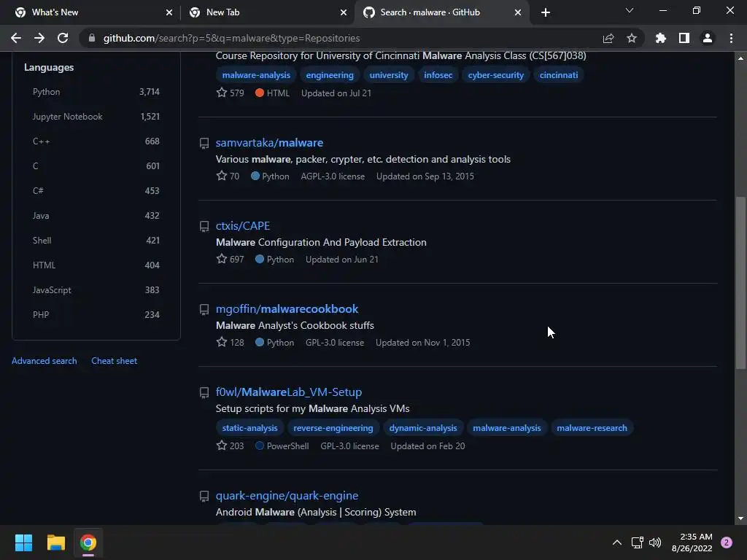Close the What's New tab
Viewport: 747px width, 560px height.
pos(169,12)
